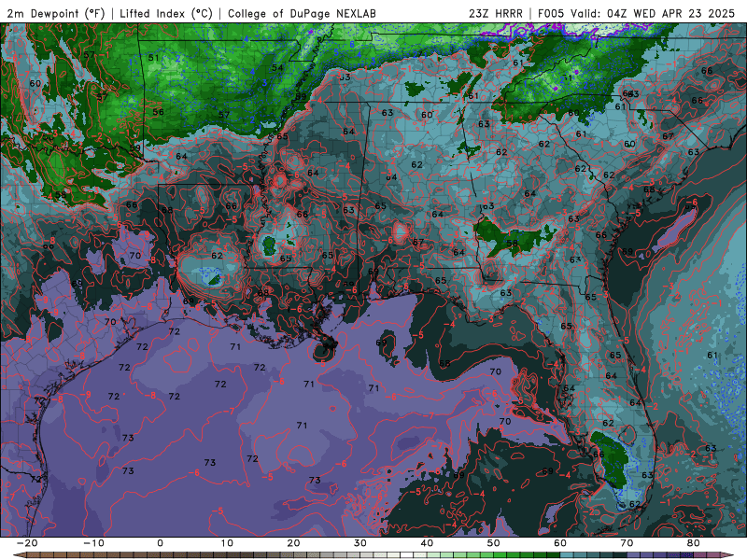Click the "2m Dewpoint (°F)" title text
Screen dimensions: 747x560
coord(56,14)
